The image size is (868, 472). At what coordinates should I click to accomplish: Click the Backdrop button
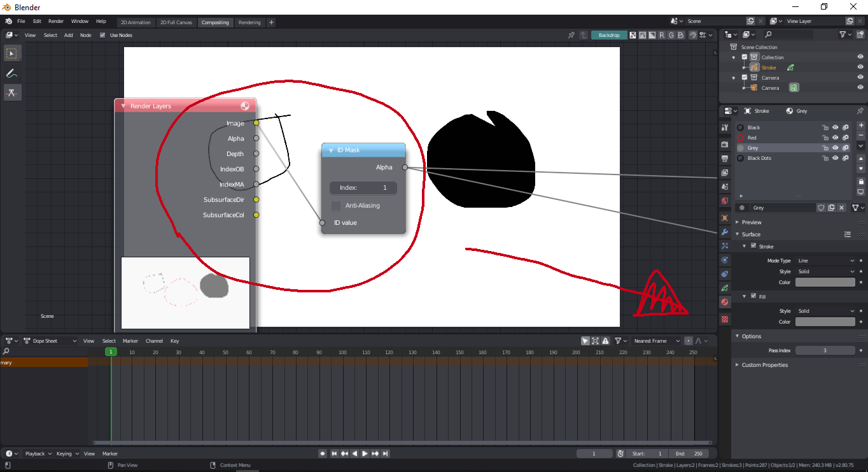pos(609,35)
